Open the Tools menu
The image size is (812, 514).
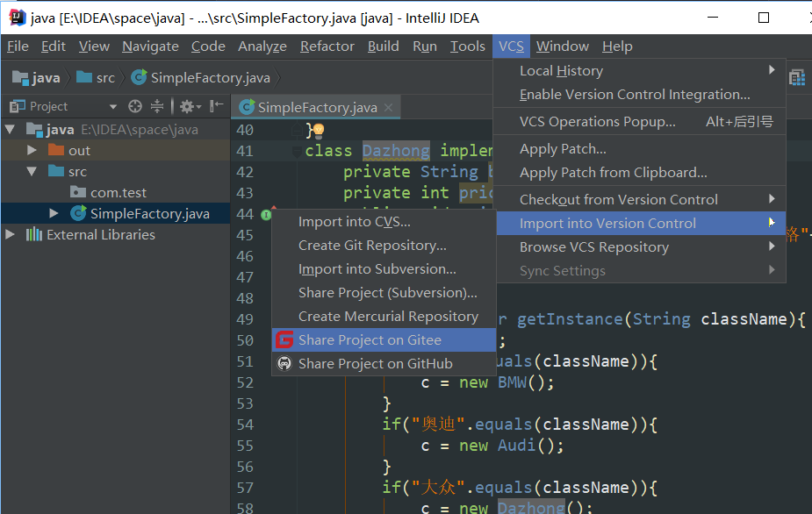468,46
